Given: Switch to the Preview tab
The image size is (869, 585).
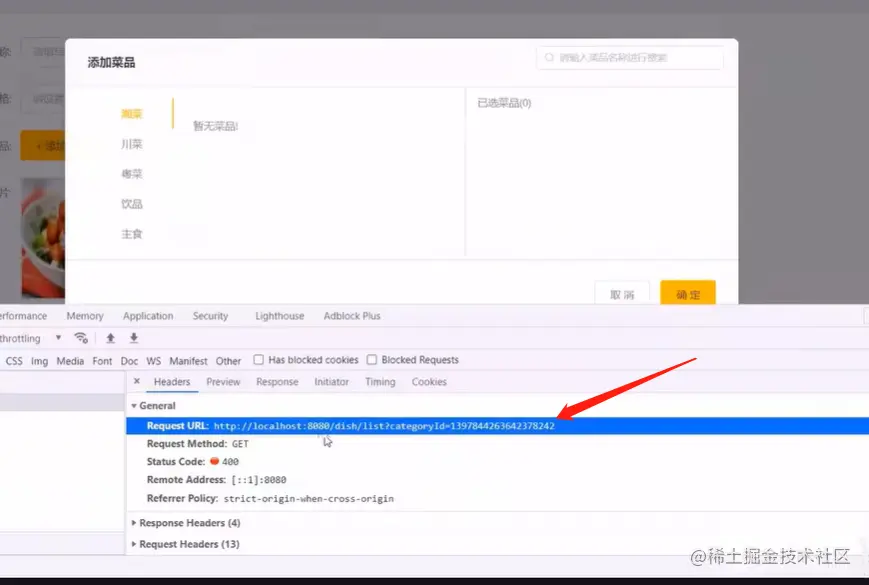Looking at the screenshot, I should point(223,382).
